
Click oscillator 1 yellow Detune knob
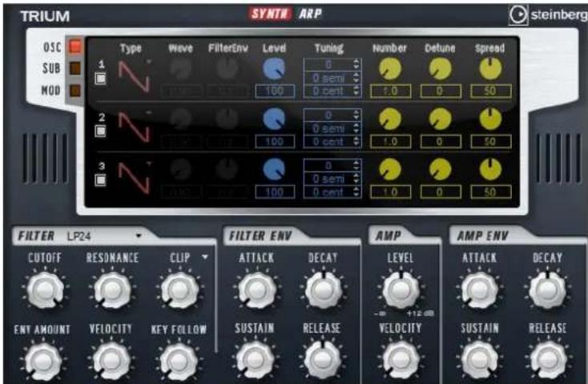pyautogui.click(x=440, y=69)
